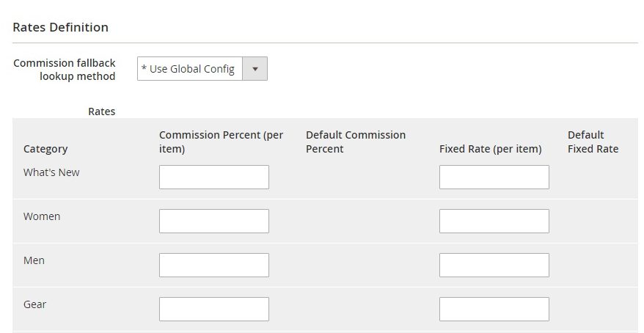Click Women Fixed Rate input
This screenshot has height=333, width=644.
[x=494, y=221]
